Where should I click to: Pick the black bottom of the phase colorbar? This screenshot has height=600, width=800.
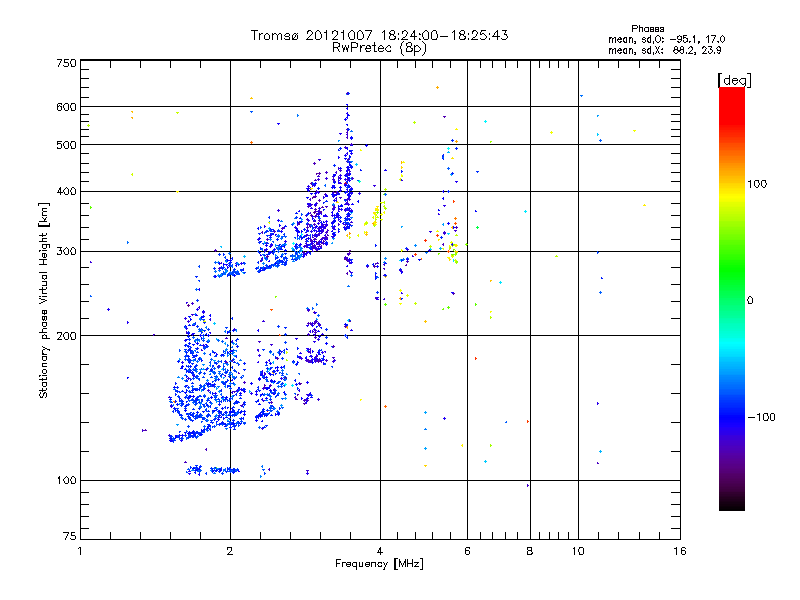[x=732, y=503]
